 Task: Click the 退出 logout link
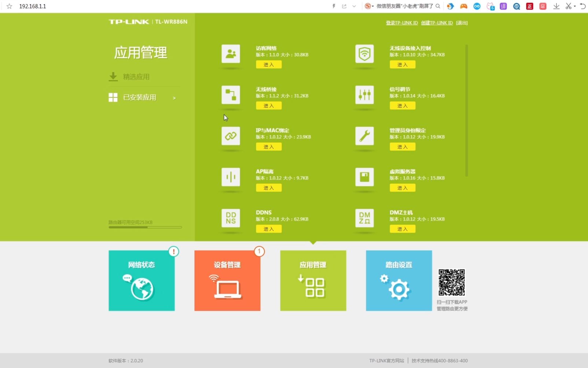click(x=462, y=23)
